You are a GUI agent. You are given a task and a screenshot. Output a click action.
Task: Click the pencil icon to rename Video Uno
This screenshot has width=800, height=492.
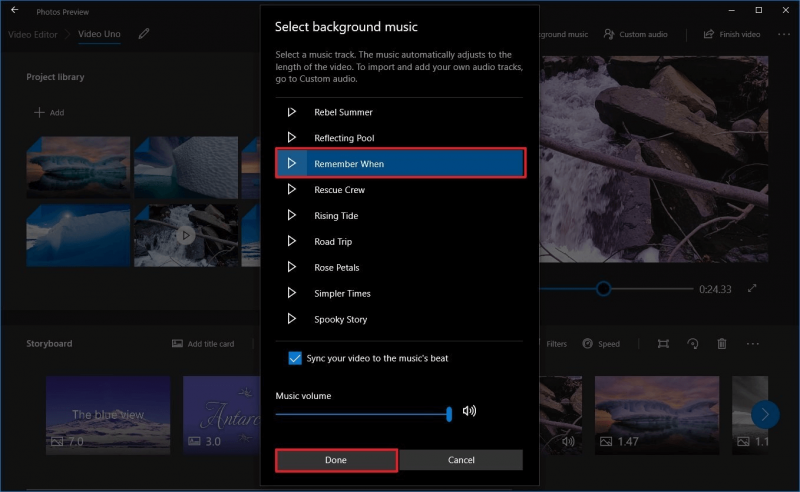click(144, 34)
